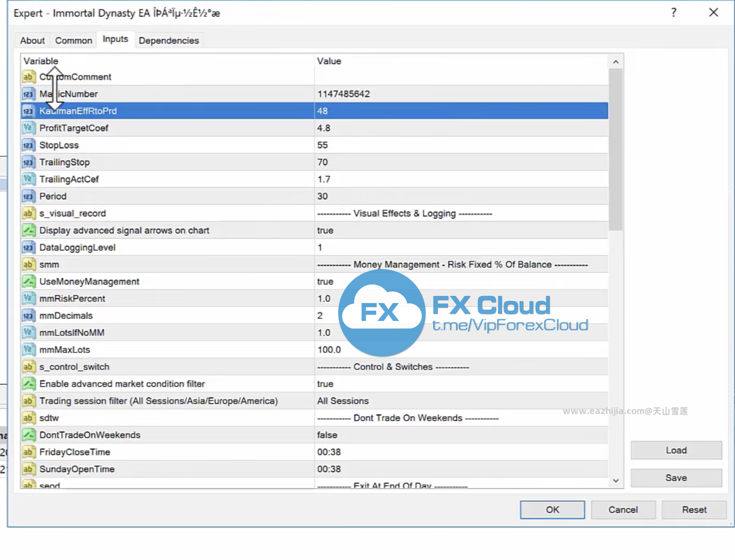Click the DataLoggingLevel value 1
This screenshot has height=560, width=735.
[x=320, y=248]
